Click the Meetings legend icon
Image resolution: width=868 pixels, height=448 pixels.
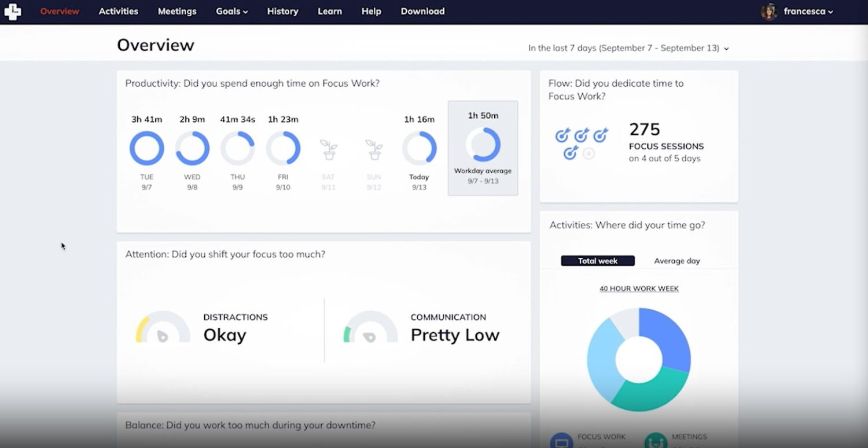click(655, 442)
